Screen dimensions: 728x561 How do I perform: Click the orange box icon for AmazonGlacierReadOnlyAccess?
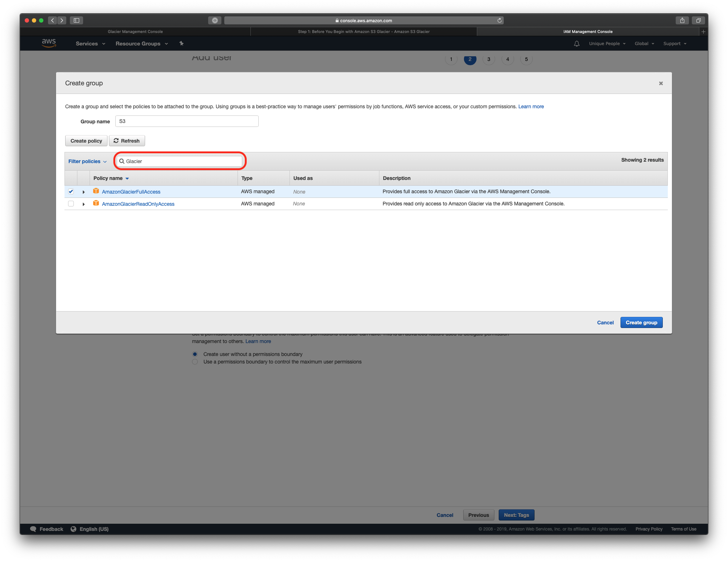point(96,203)
